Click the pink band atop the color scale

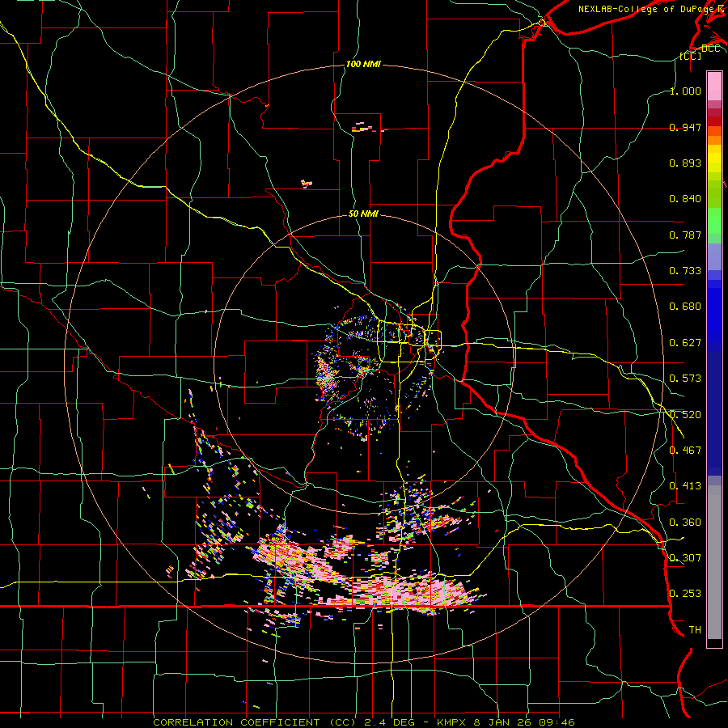coord(714,86)
